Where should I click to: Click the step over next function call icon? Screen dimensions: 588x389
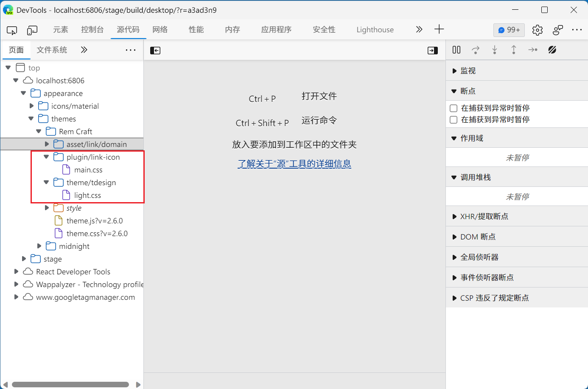point(476,50)
